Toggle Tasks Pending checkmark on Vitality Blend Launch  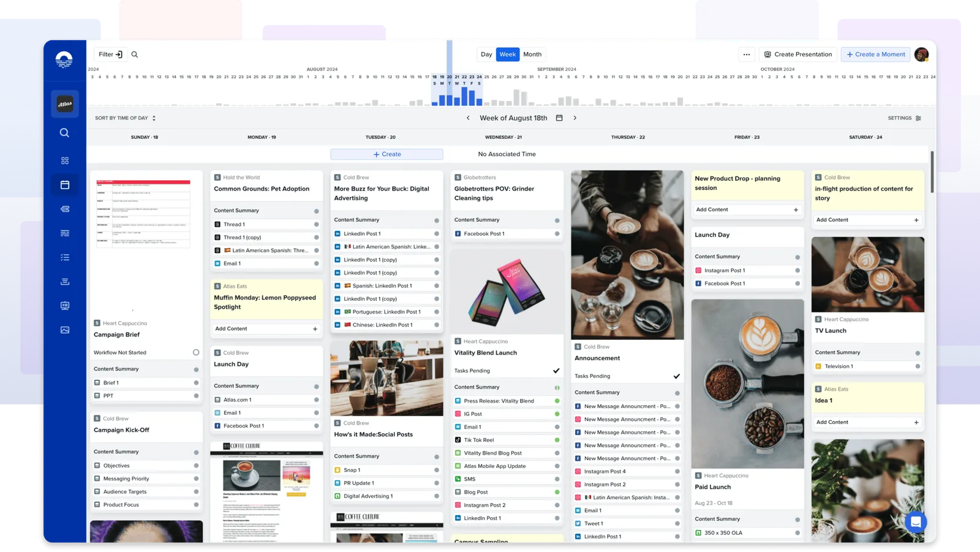click(556, 371)
